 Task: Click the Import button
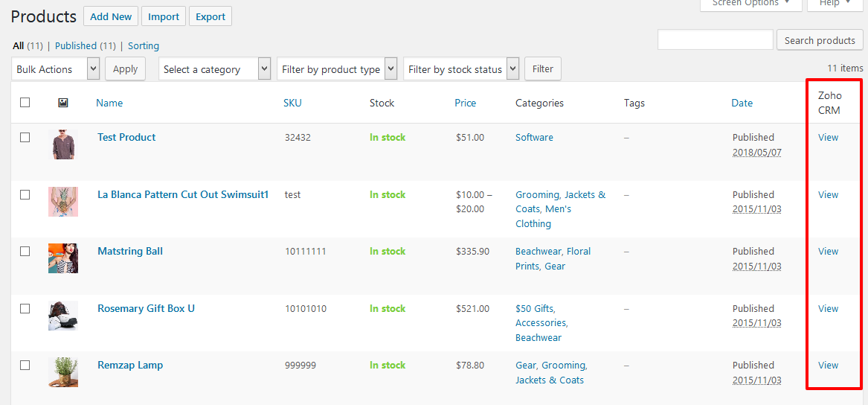(164, 16)
